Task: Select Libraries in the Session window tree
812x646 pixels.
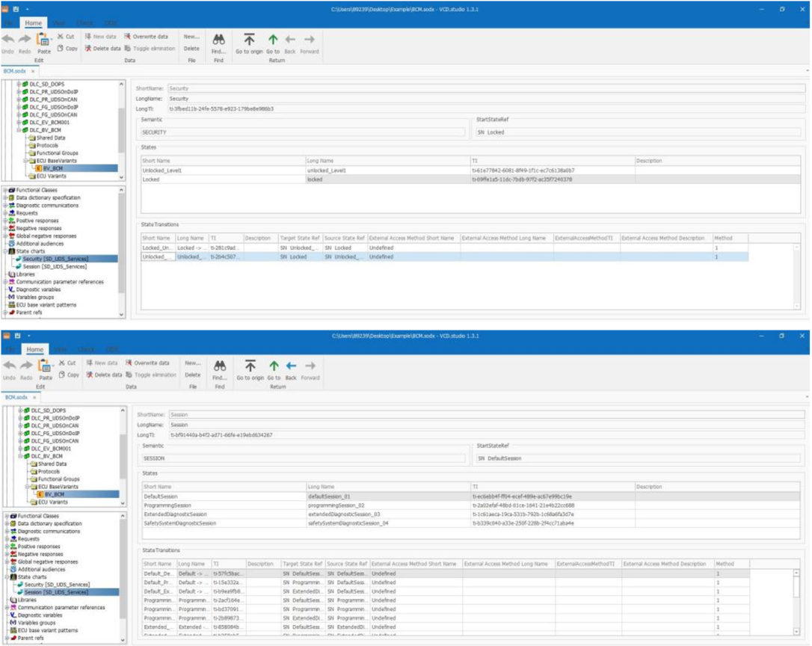Action: [27, 600]
